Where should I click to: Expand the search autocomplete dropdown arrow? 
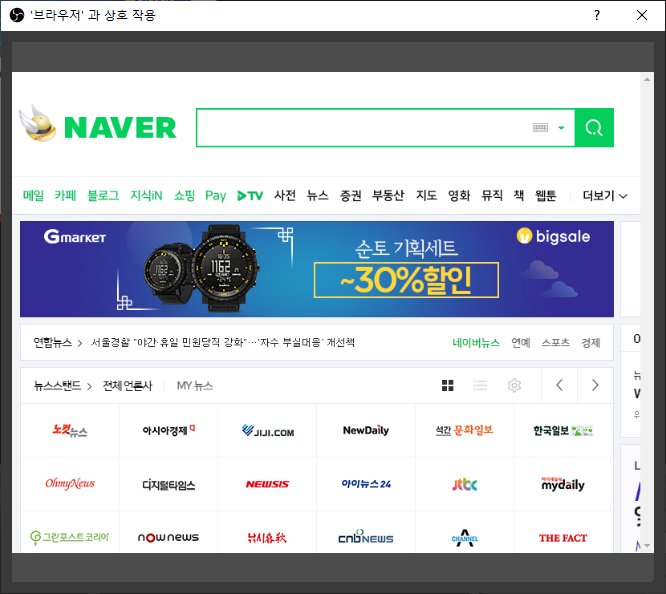click(561, 128)
